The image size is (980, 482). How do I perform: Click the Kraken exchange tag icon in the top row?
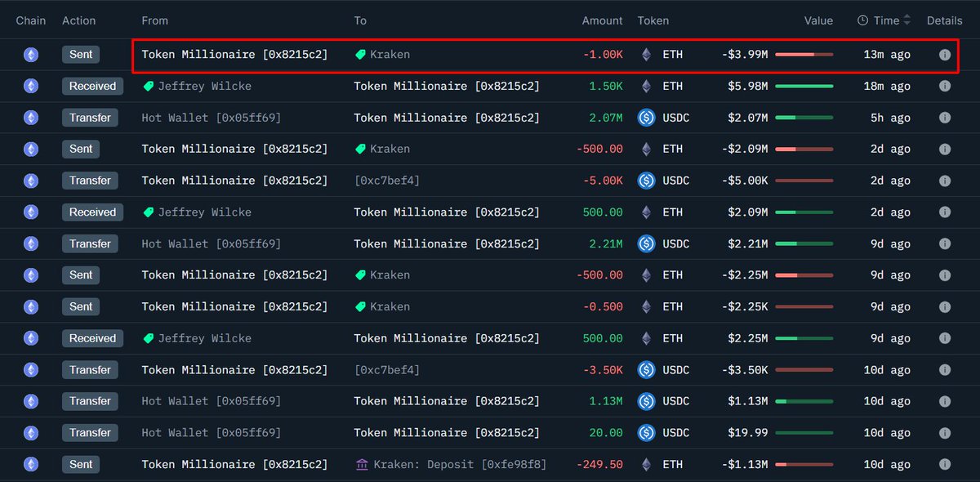pos(359,54)
